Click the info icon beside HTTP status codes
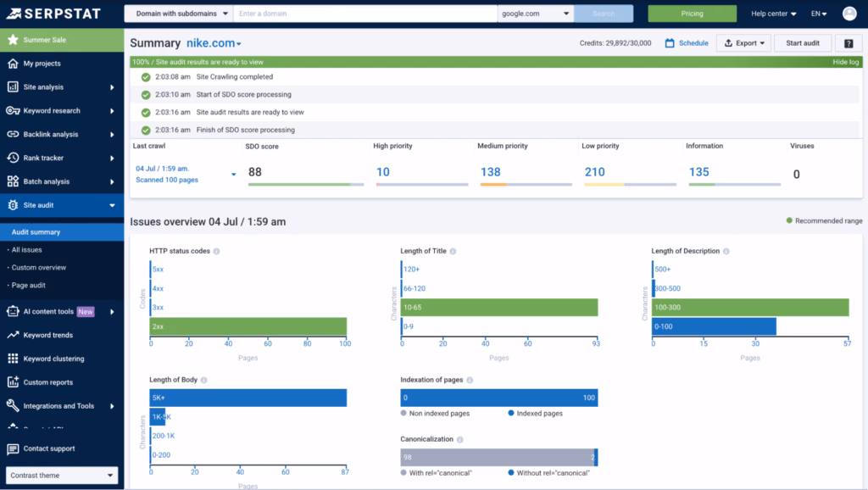The height and width of the screenshot is (490, 868). coord(217,252)
